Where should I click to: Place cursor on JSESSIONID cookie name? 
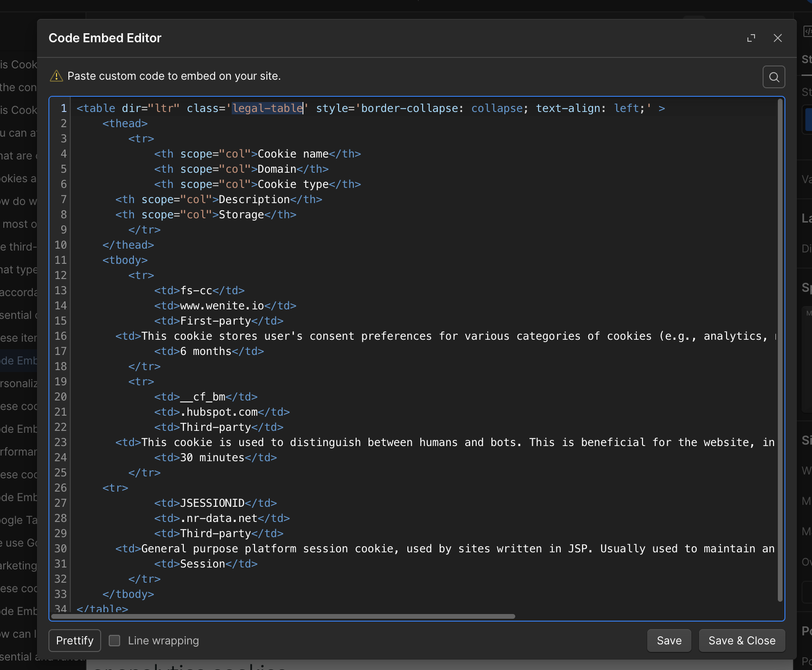click(x=212, y=503)
